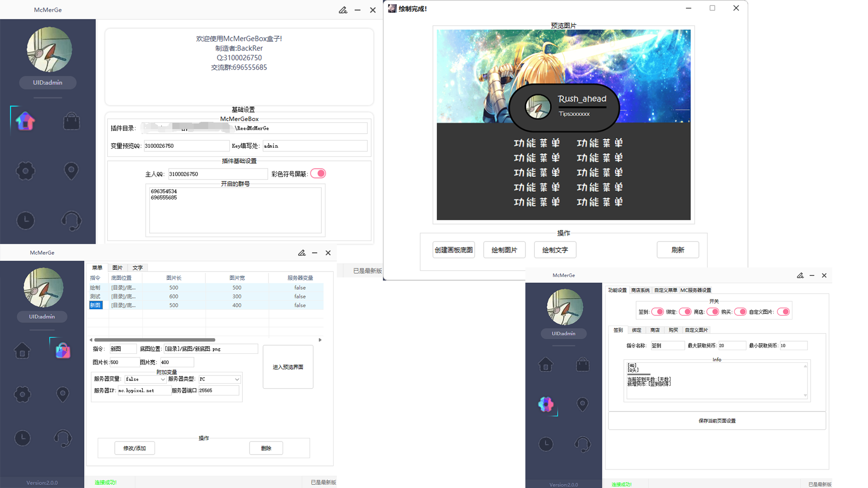Viewport: 868px width, 488px height.
Task: Open clock icon in 功能设置 window sidebar
Action: [x=546, y=444]
